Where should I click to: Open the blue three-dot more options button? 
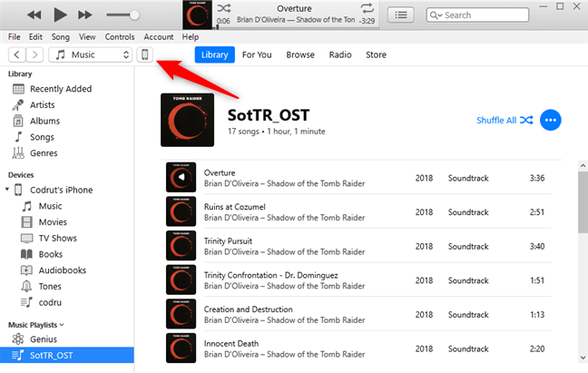pos(551,121)
